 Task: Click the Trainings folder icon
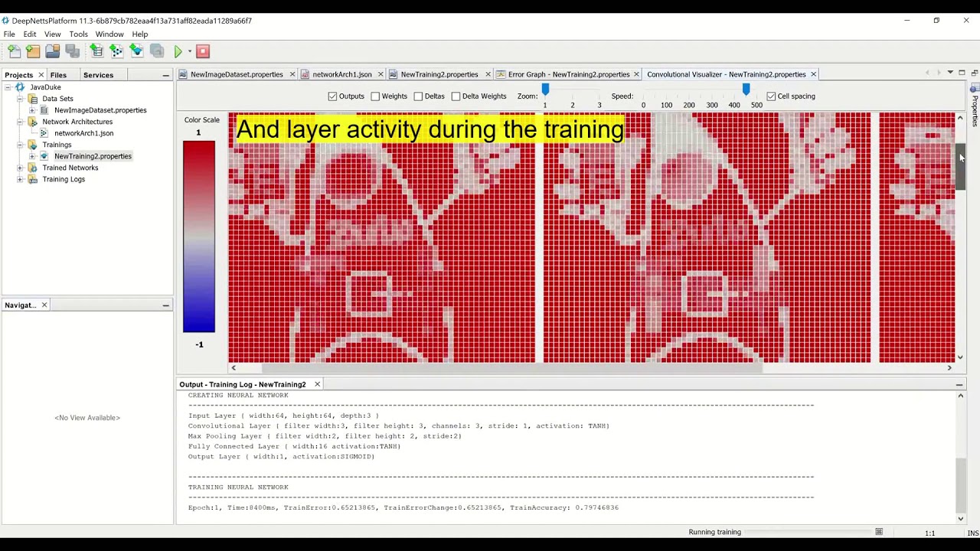click(33, 145)
